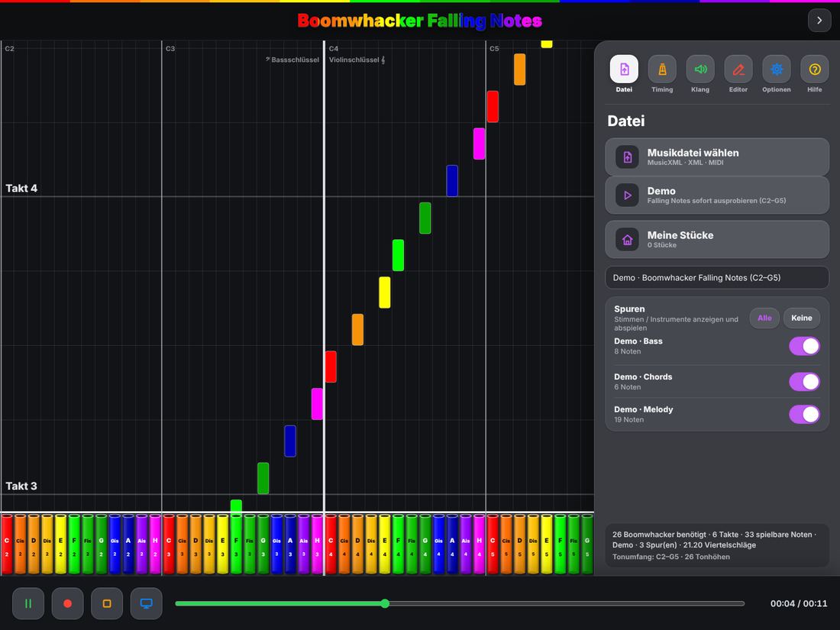Show all tracks with the Alle button
Viewport: 840px width, 630px height.
[764, 318]
